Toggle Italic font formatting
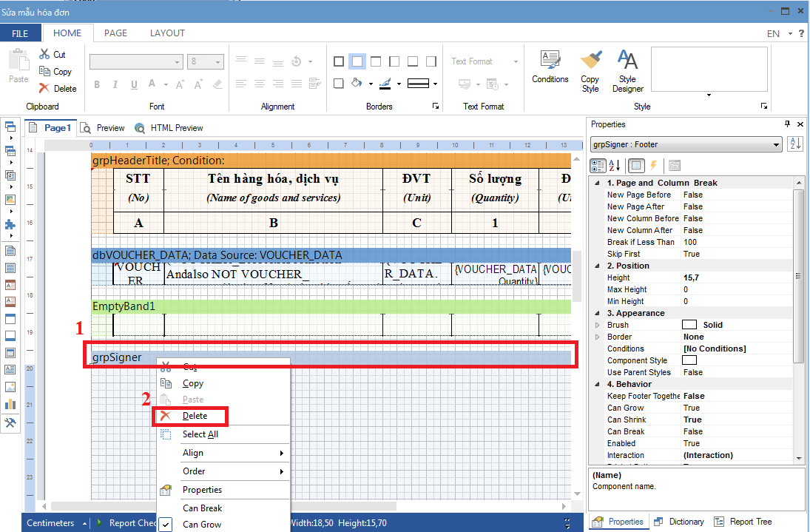The width and height of the screenshot is (810, 532). tap(115, 84)
